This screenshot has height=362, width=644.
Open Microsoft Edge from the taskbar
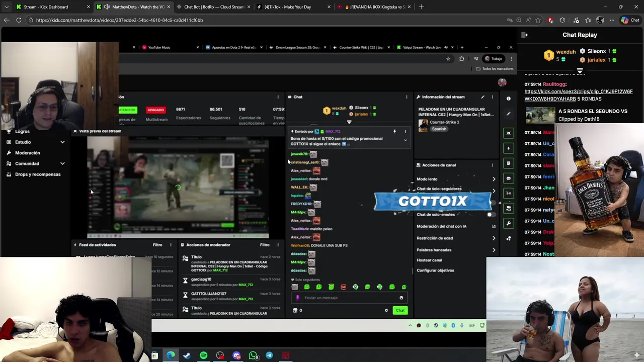pyautogui.click(x=171, y=355)
